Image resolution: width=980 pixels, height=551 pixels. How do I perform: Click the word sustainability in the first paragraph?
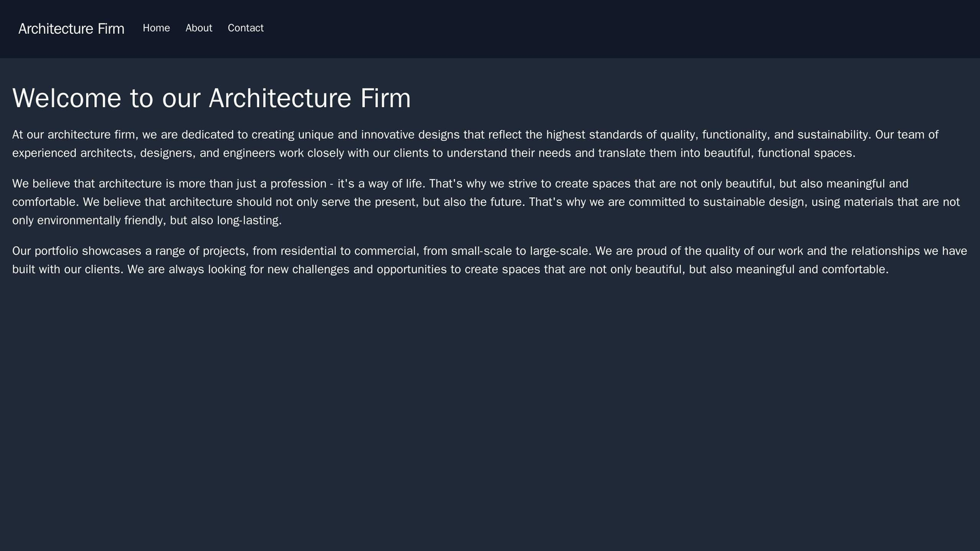coord(832,134)
